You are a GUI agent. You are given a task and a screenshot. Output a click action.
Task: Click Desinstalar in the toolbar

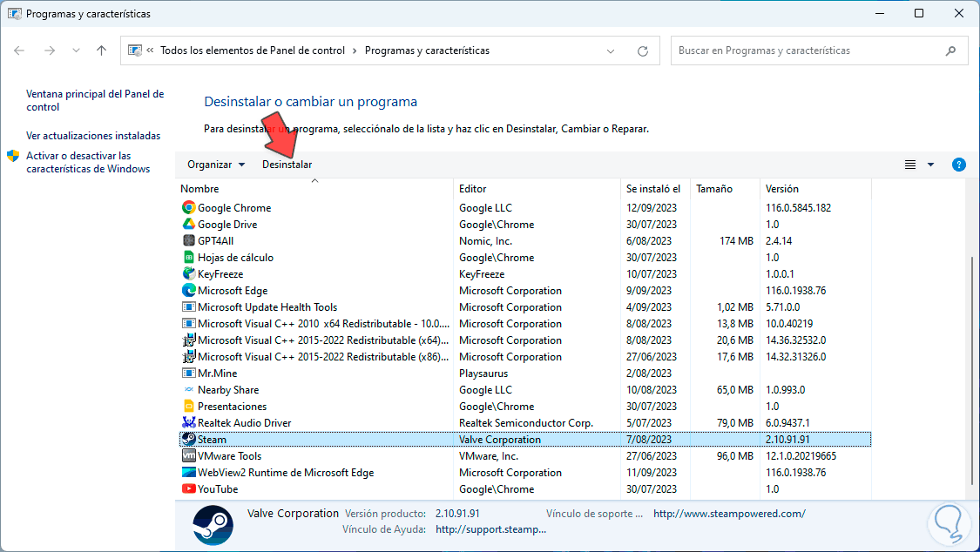[x=287, y=165]
